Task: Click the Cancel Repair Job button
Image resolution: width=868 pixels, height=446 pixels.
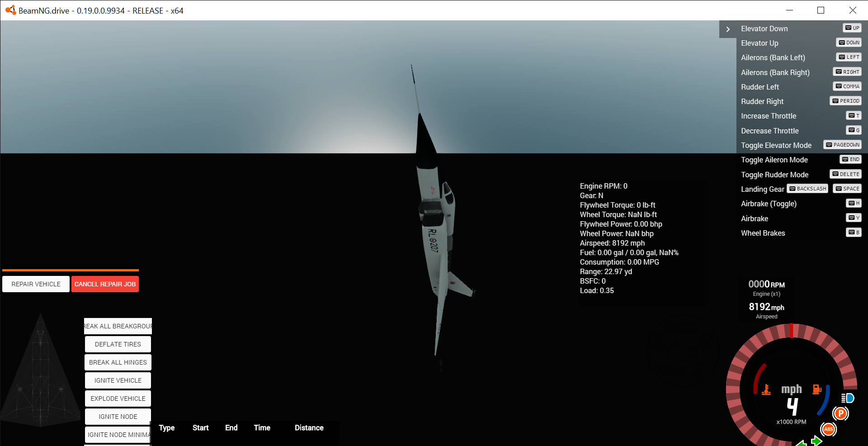Action: coord(105,284)
